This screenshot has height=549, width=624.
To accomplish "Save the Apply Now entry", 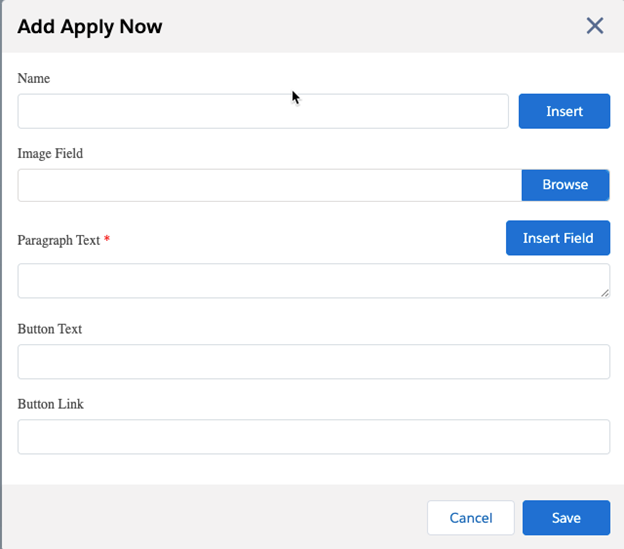I will pyautogui.click(x=565, y=518).
